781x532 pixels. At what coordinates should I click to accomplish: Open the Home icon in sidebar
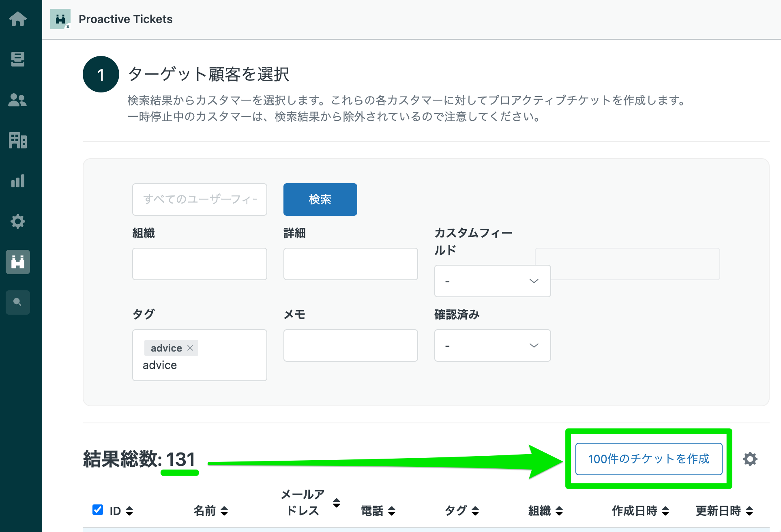coord(18,19)
